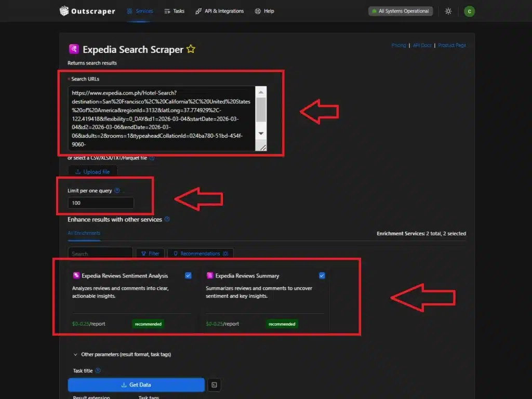Image resolution: width=532 pixels, height=399 pixels.
Task: Click the Outscraper logo icon
Action: [63, 10]
